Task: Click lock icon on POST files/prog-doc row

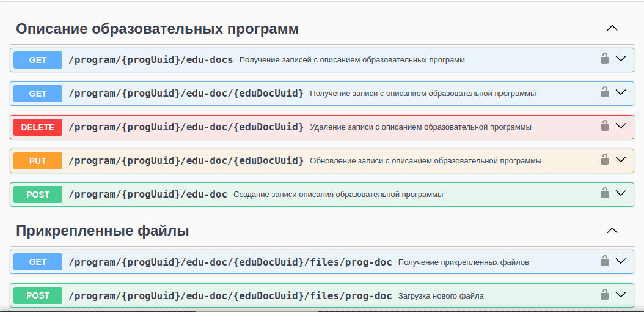Action: [604, 295]
